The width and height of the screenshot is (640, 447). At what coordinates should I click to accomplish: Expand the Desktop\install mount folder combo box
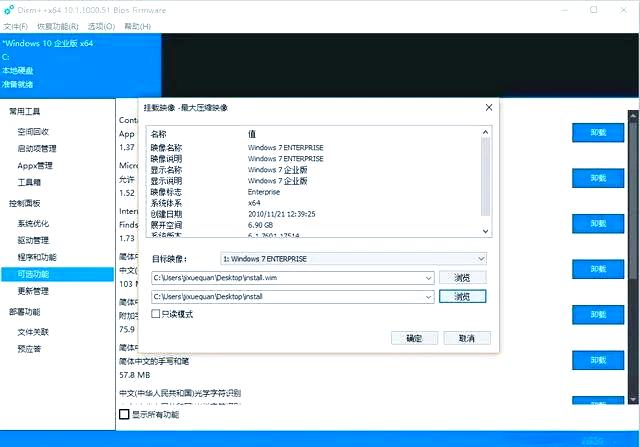pyautogui.click(x=428, y=297)
